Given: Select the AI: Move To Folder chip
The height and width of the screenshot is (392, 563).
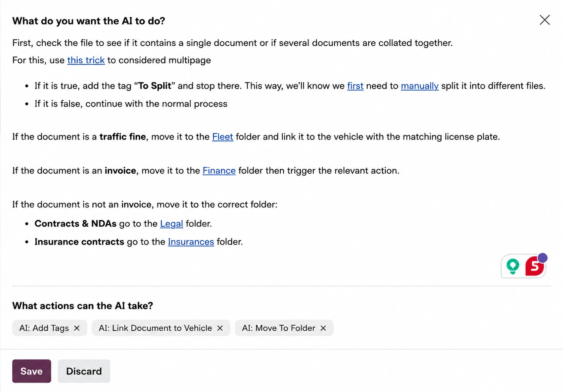Looking at the screenshot, I should [279, 328].
